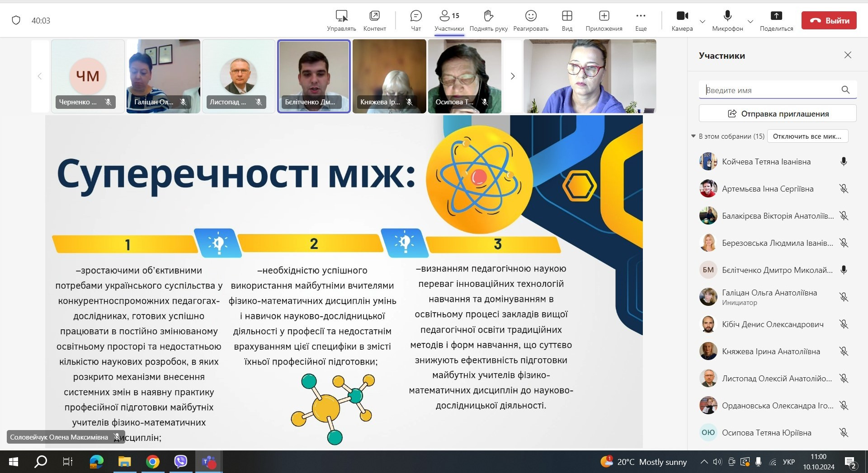This screenshot has height=473, width=868.
Task: Open Google Chrome from taskbar
Action: tap(153, 462)
